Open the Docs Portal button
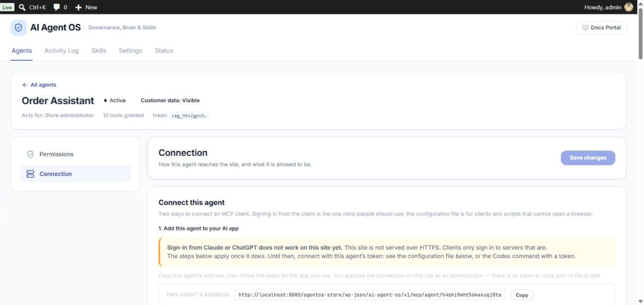Screen dimensions: 644x305 (x=601, y=28)
